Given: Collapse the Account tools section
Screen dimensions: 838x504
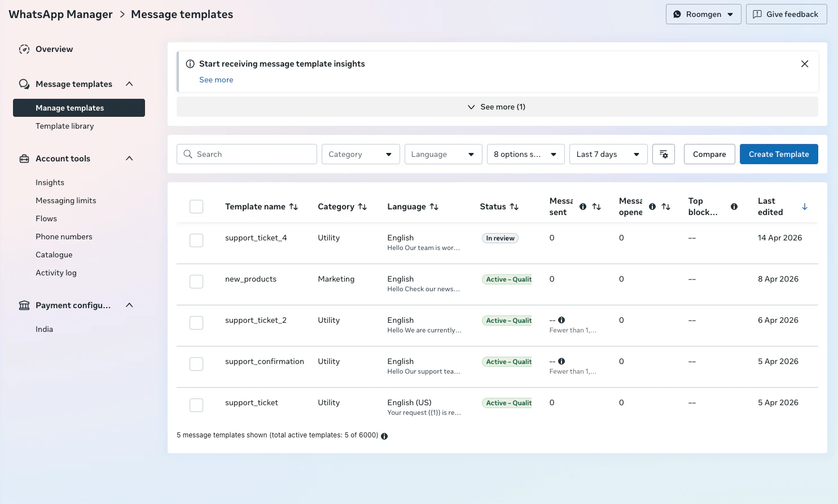Looking at the screenshot, I should coord(129,159).
